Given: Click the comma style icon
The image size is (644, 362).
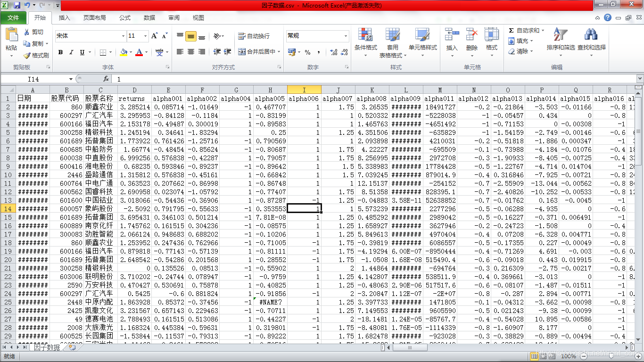Looking at the screenshot, I should pyautogui.click(x=319, y=52).
